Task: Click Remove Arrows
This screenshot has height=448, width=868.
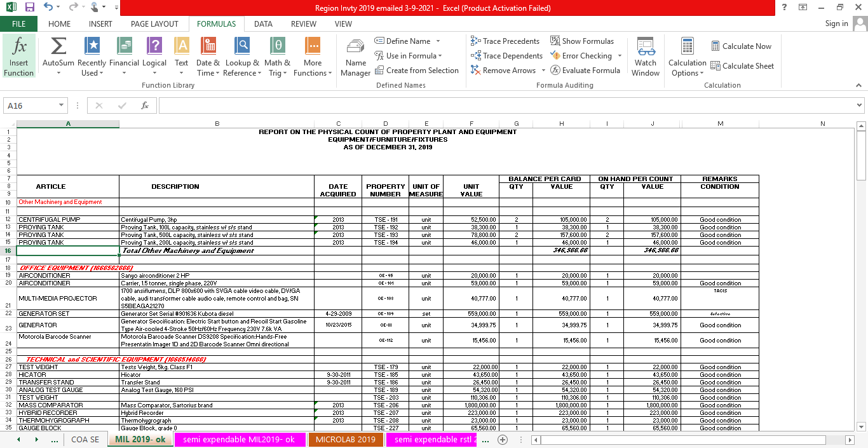Action: point(503,70)
